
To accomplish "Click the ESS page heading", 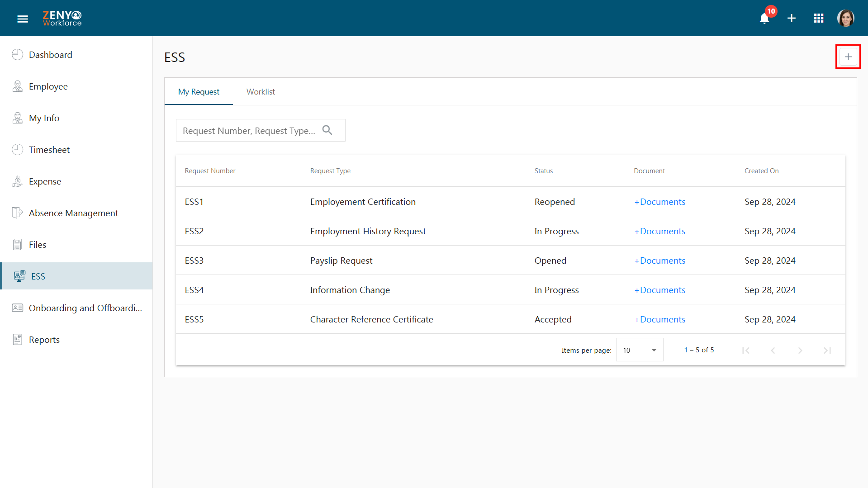I will click(x=175, y=57).
